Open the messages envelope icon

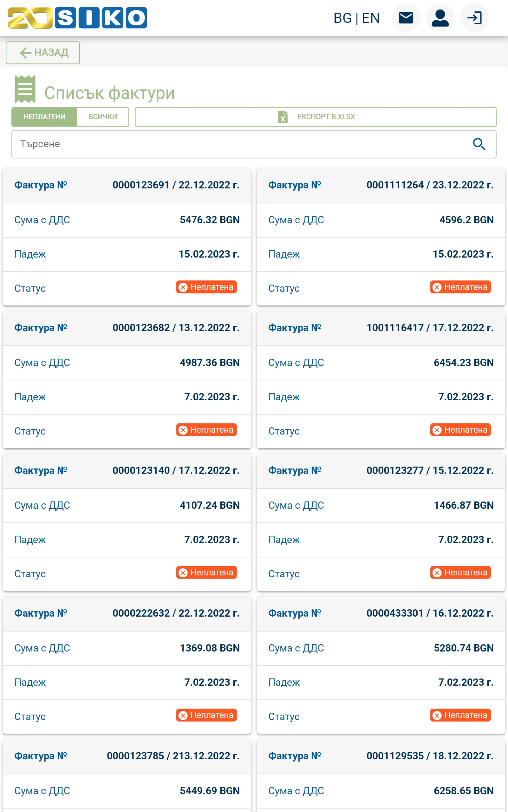click(x=406, y=18)
